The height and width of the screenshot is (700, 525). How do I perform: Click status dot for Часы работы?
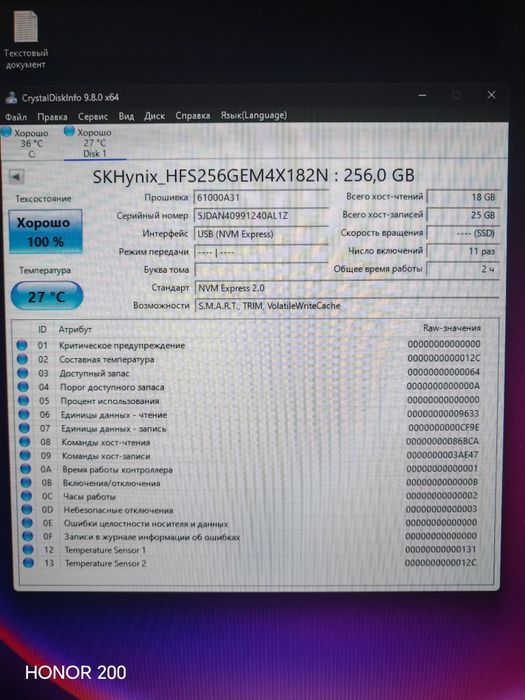[26, 496]
